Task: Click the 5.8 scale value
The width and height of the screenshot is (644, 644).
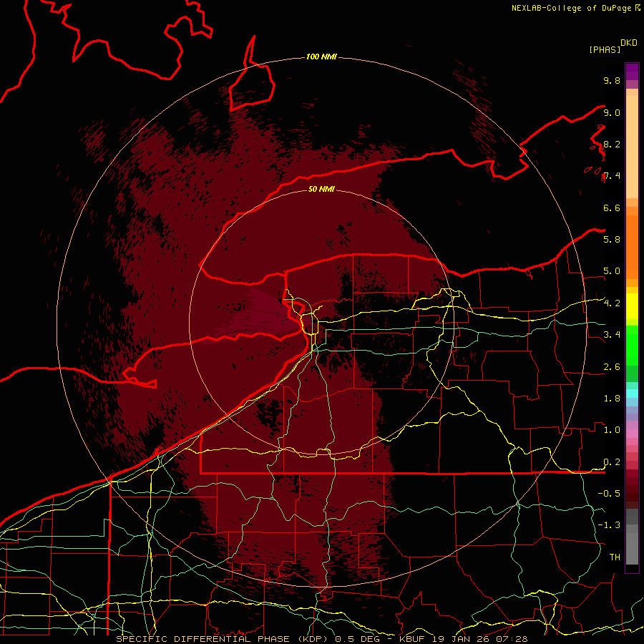Action: click(612, 239)
